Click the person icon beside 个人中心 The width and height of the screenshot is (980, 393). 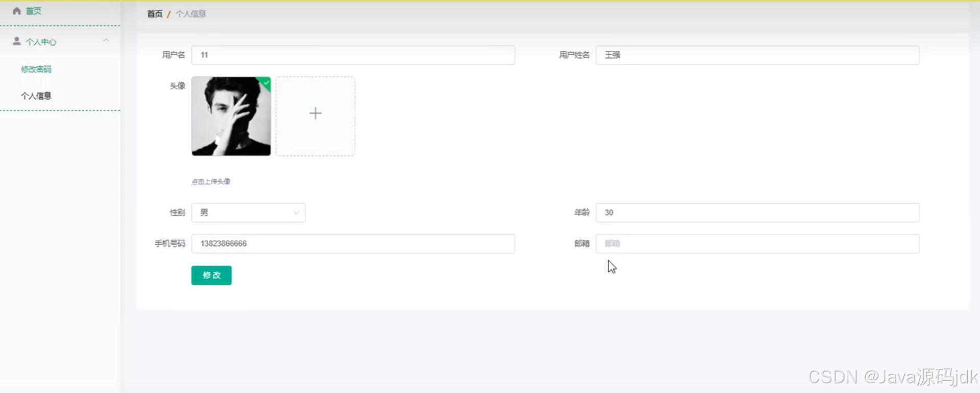(17, 41)
